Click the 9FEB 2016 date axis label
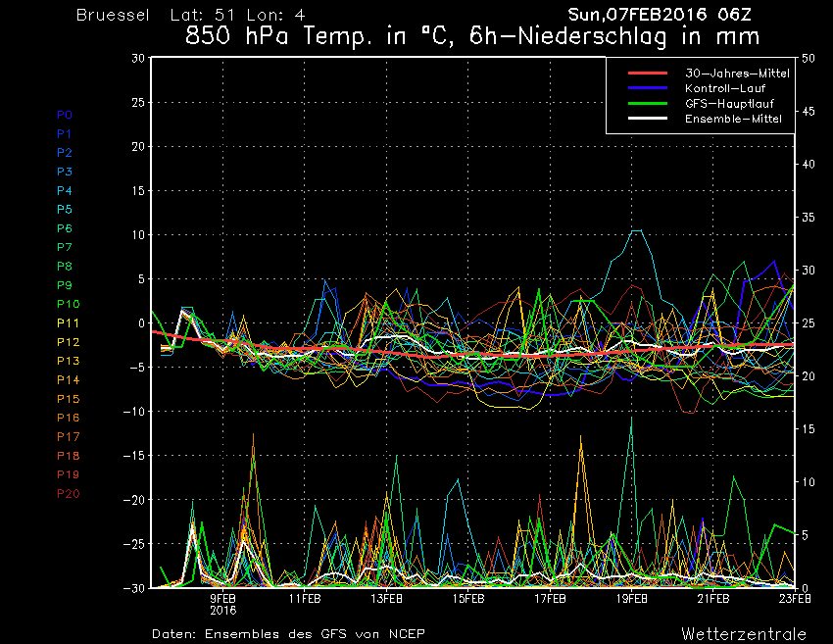 (x=223, y=604)
